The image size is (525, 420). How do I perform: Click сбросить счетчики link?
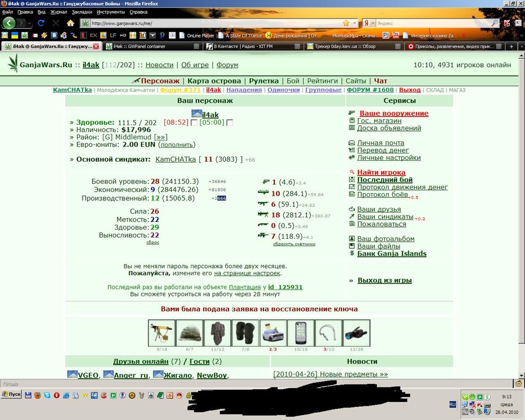[x=294, y=244]
